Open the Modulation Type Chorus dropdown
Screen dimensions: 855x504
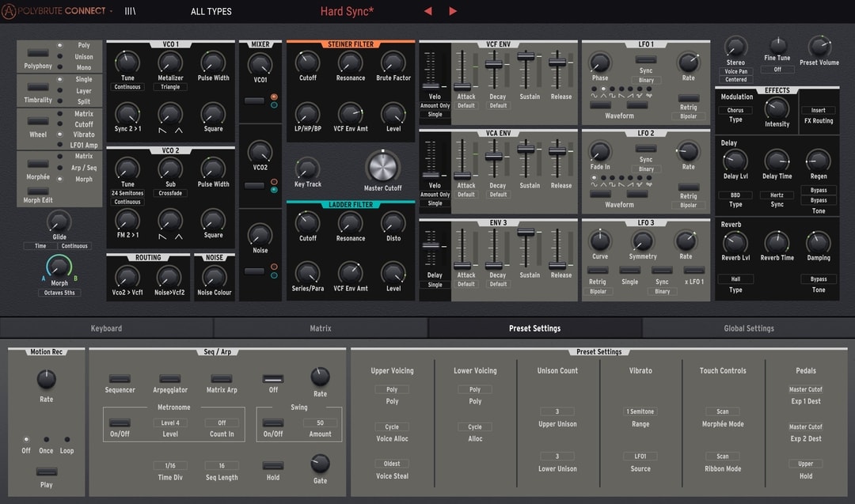[735, 110]
